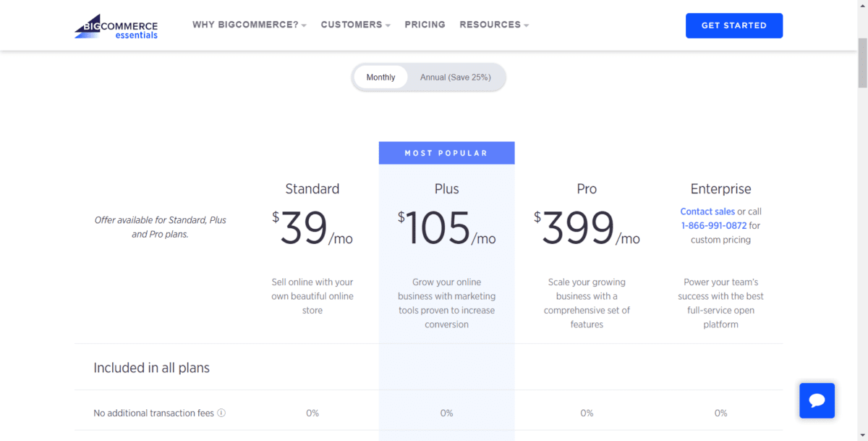This screenshot has height=441, width=868.
Task: Click No additional transaction fees label
Action: coord(153,413)
